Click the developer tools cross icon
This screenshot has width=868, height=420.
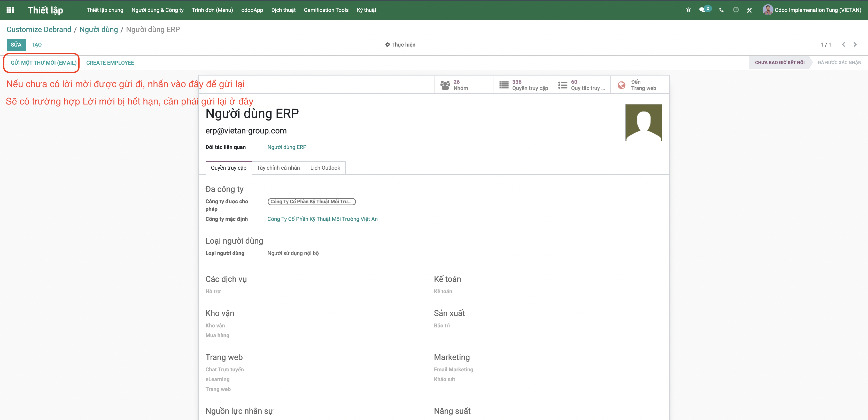749,10
